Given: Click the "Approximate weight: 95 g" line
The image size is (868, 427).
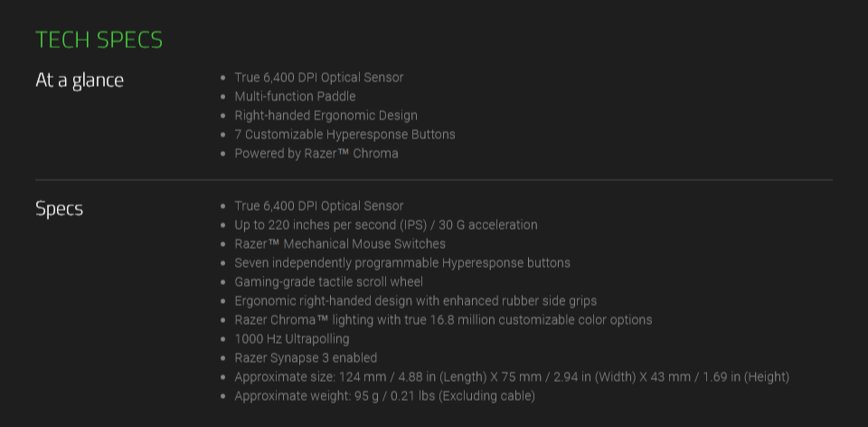Looking at the screenshot, I should 385,396.
